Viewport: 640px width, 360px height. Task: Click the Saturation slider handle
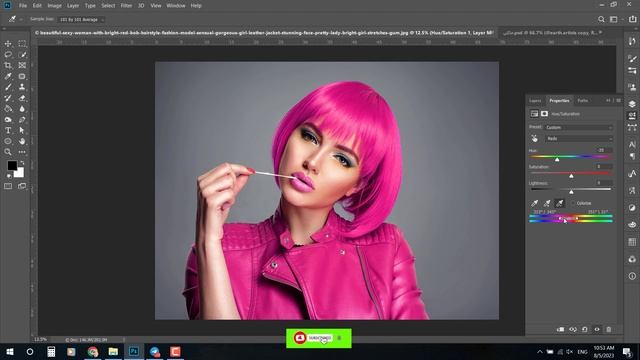[571, 176]
